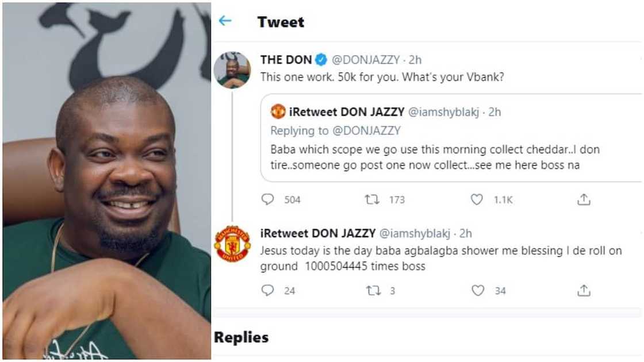The image size is (644, 362).
Task: Open options for iRetweet's second tweet
Action: point(640,233)
